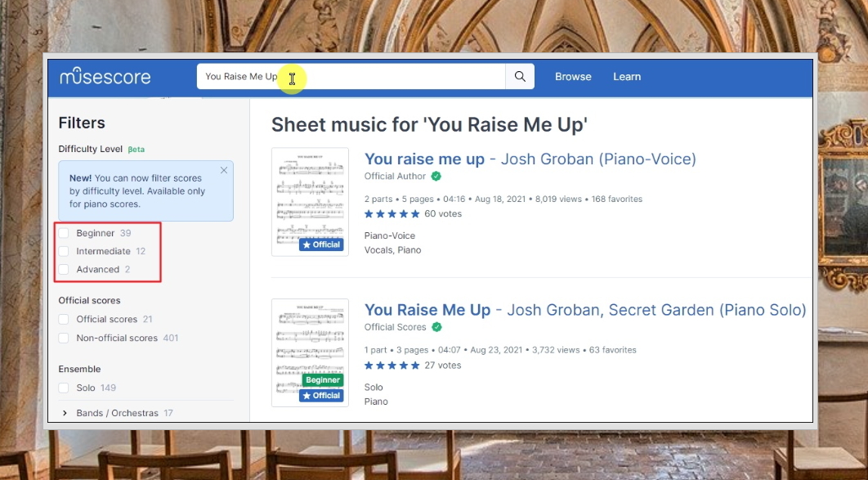Screen dimensions: 868x480
Task: Check the Solo ensemble filter
Action: tap(64, 388)
